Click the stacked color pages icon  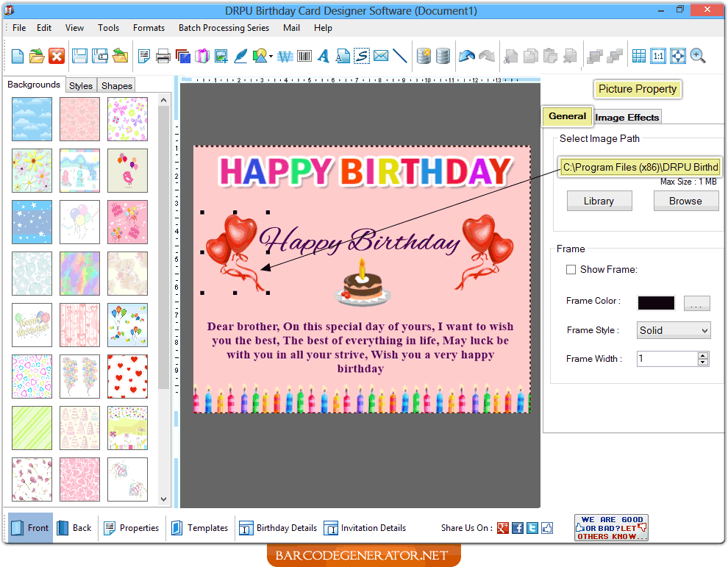click(x=183, y=56)
